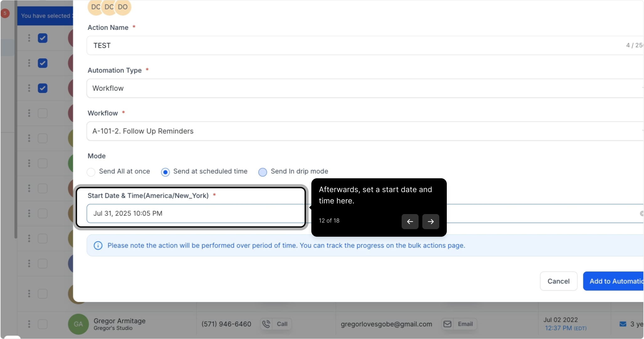Click the GA avatar for Gregor Armitage
This screenshot has width=644, height=339.
coord(78,324)
